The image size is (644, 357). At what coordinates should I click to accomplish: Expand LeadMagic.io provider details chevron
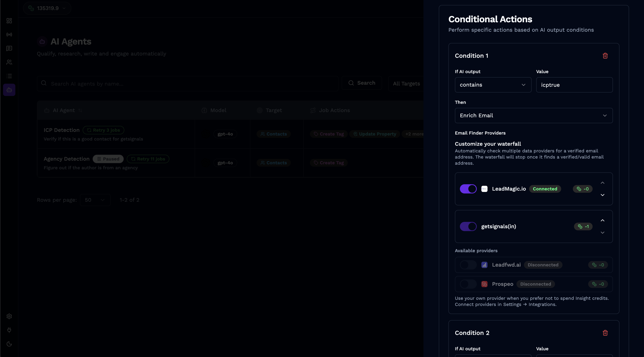coord(603,195)
